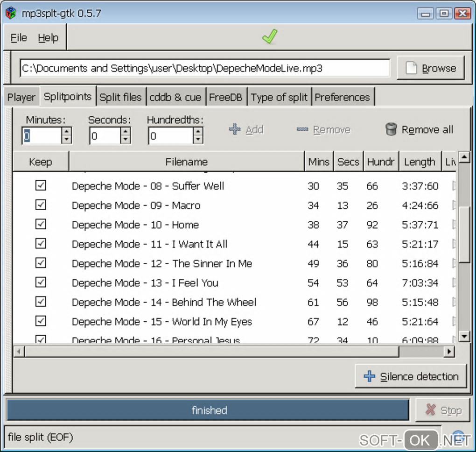Viewport: 476px width, 452px height.
Task: Open the File menu
Action: 19,38
